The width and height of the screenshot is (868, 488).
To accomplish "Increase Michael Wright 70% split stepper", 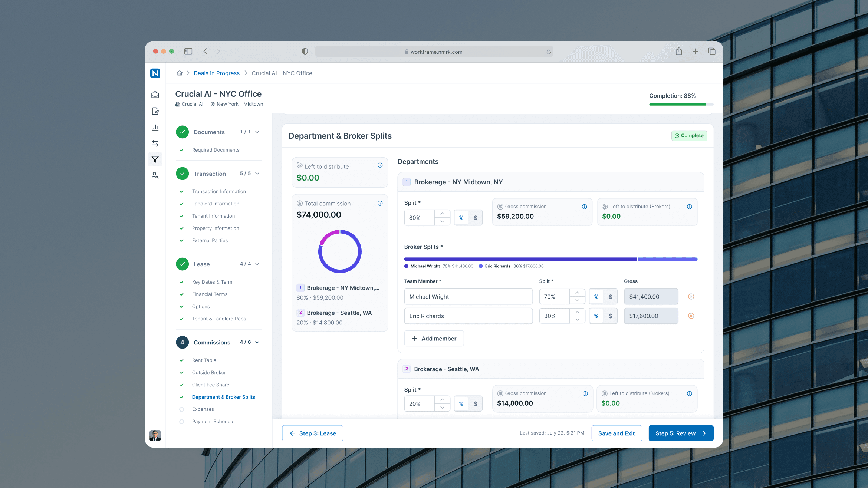I will tap(577, 293).
